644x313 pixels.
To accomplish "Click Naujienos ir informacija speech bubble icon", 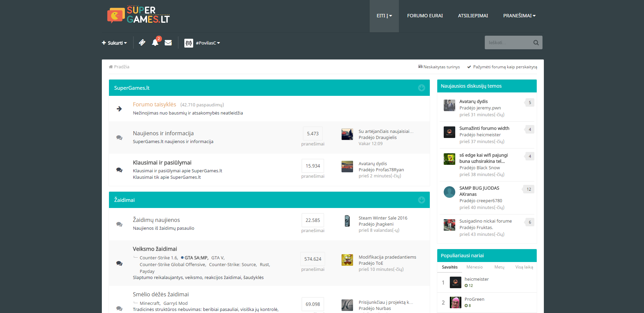I will click(119, 138).
